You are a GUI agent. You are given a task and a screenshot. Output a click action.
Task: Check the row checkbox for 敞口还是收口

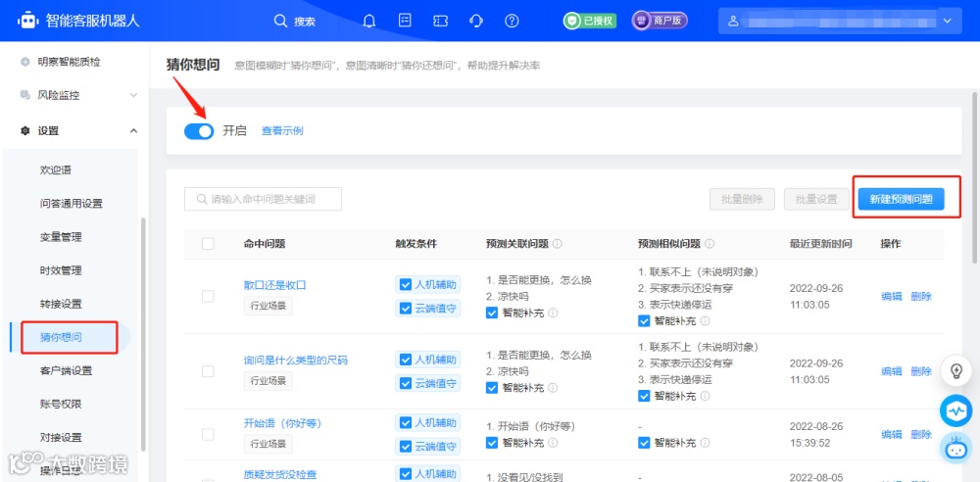[x=208, y=296]
